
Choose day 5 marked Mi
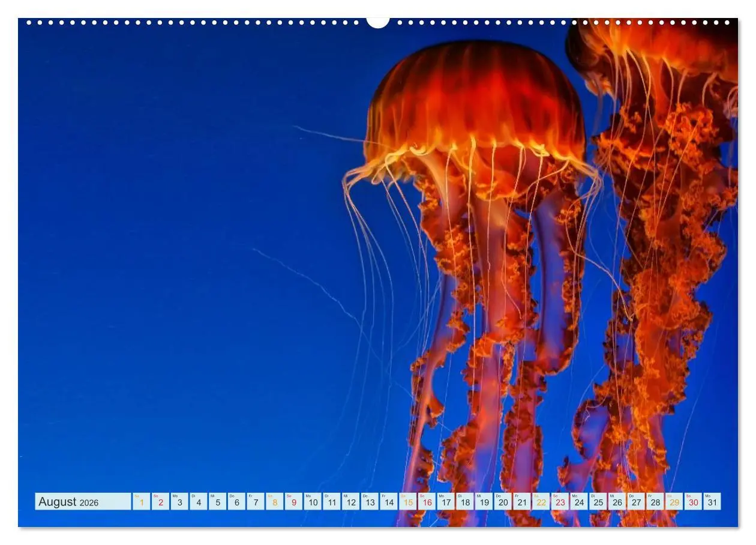pyautogui.click(x=217, y=502)
